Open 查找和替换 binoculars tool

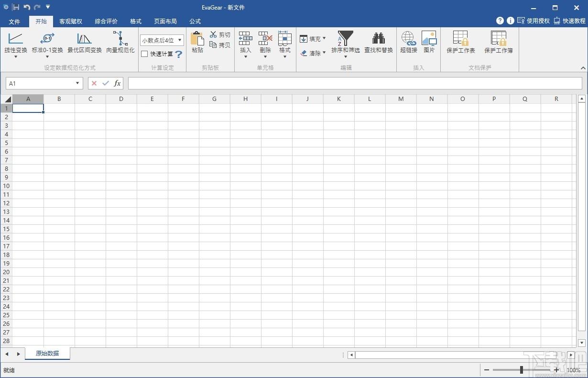click(379, 43)
